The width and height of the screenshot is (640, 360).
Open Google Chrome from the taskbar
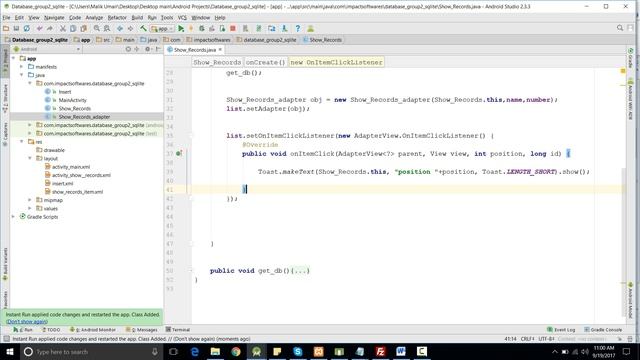(x=236, y=351)
